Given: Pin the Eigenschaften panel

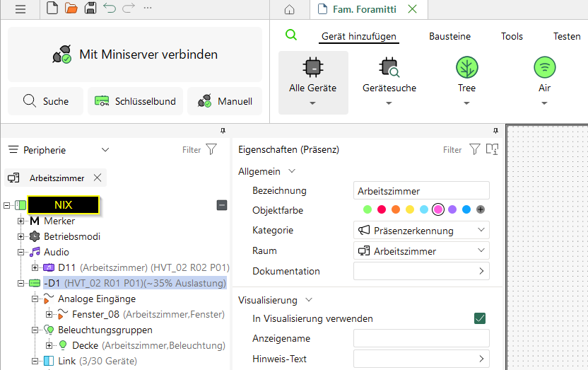Looking at the screenshot, I should pyautogui.click(x=495, y=131).
